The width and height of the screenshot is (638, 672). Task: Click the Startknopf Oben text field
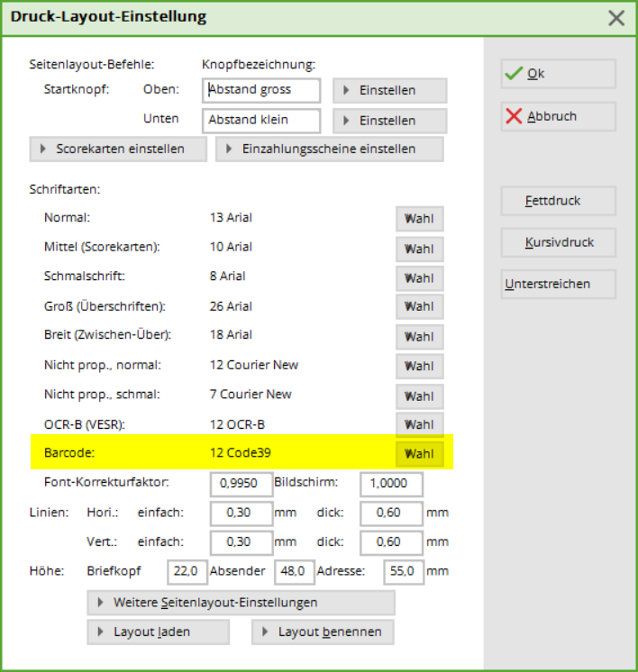tap(261, 90)
